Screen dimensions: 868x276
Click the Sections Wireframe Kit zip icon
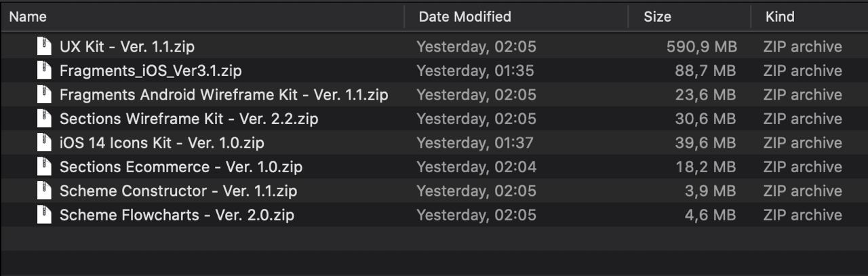coord(45,119)
